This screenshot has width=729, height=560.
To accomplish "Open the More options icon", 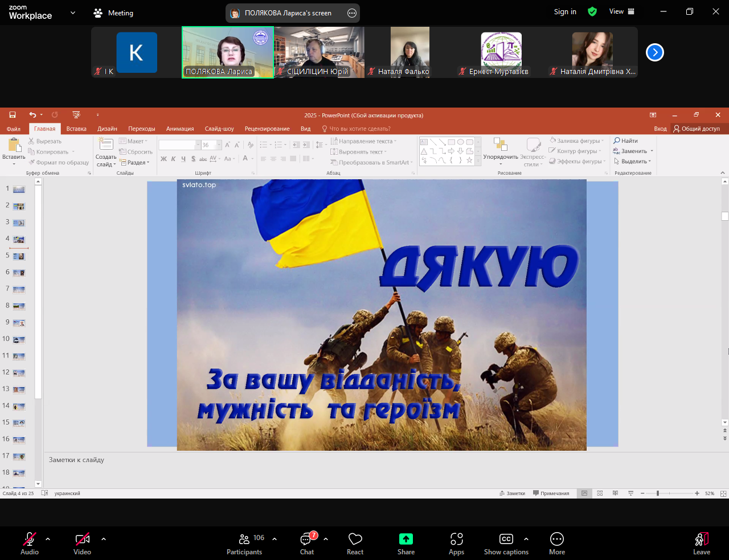I will (x=556, y=540).
